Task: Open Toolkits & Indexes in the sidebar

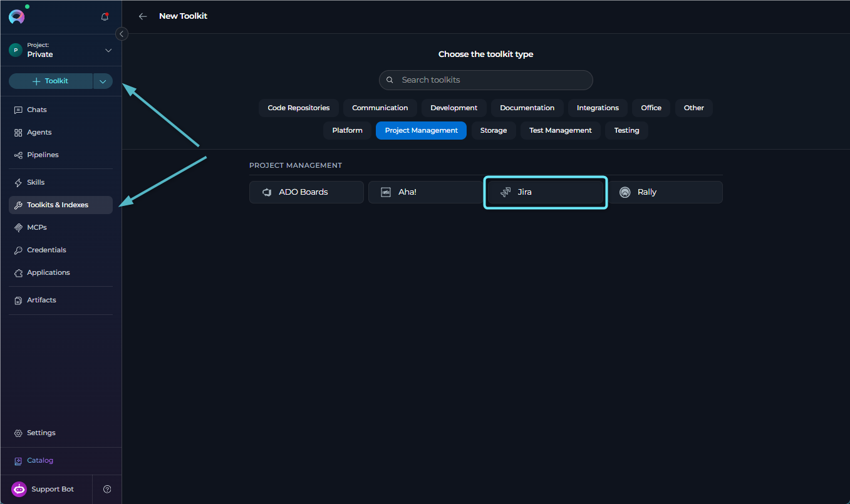Action: (x=61, y=205)
